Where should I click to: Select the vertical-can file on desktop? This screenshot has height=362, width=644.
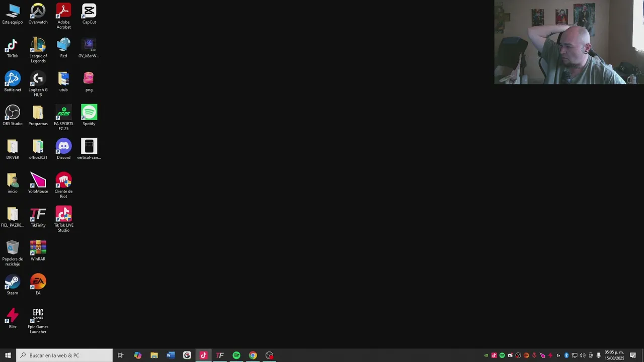pyautogui.click(x=89, y=150)
